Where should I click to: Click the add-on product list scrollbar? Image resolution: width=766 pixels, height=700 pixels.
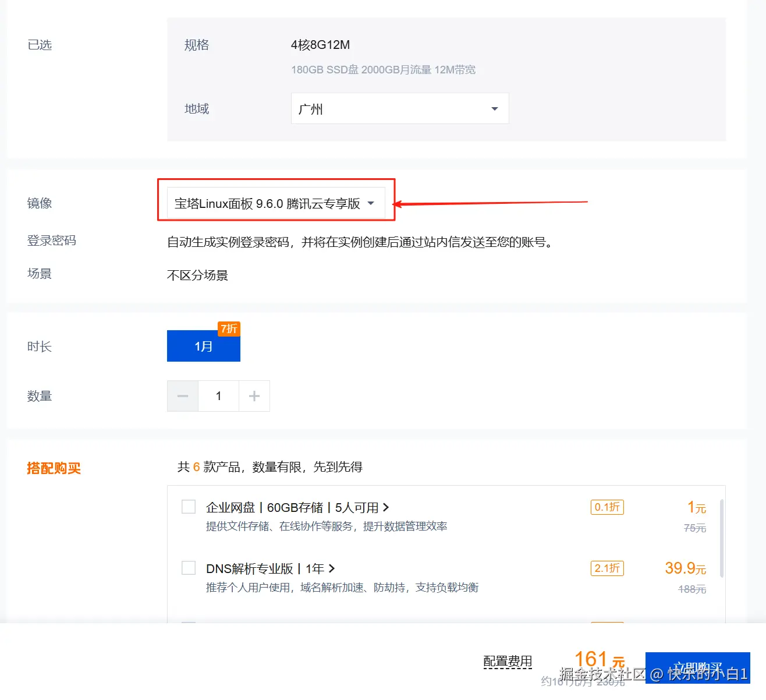click(x=722, y=538)
